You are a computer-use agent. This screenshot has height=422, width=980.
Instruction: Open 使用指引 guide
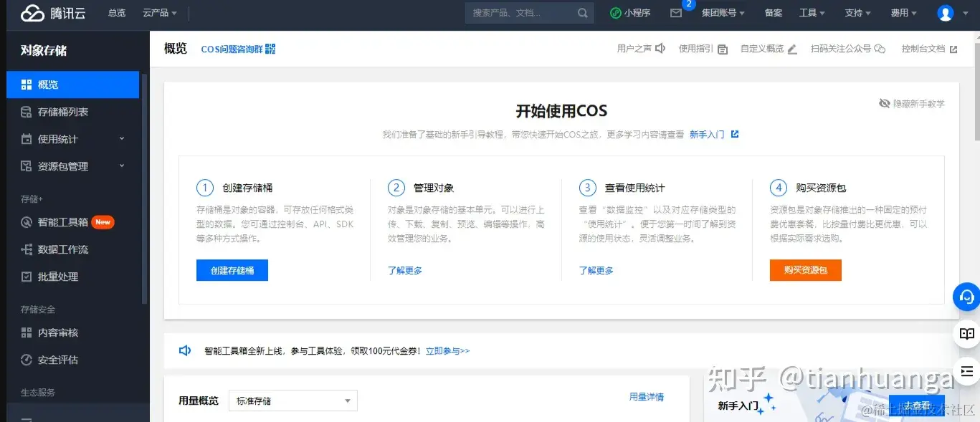[703, 49]
